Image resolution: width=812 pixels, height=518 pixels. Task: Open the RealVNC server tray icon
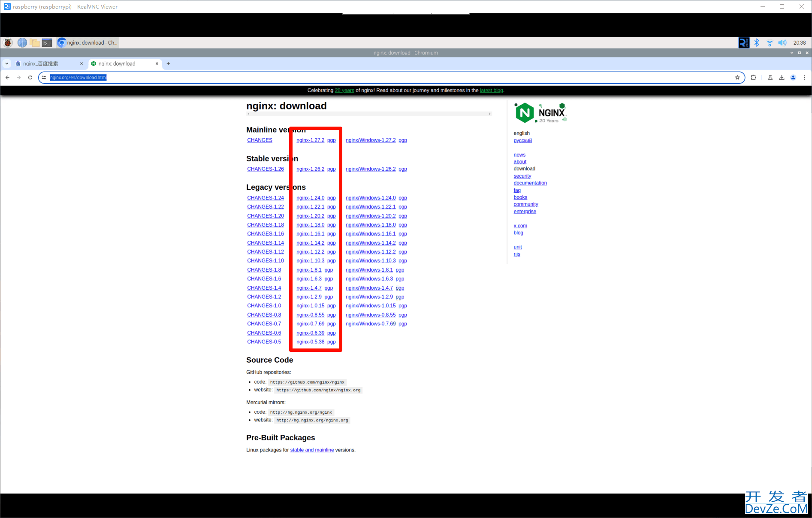coord(744,42)
